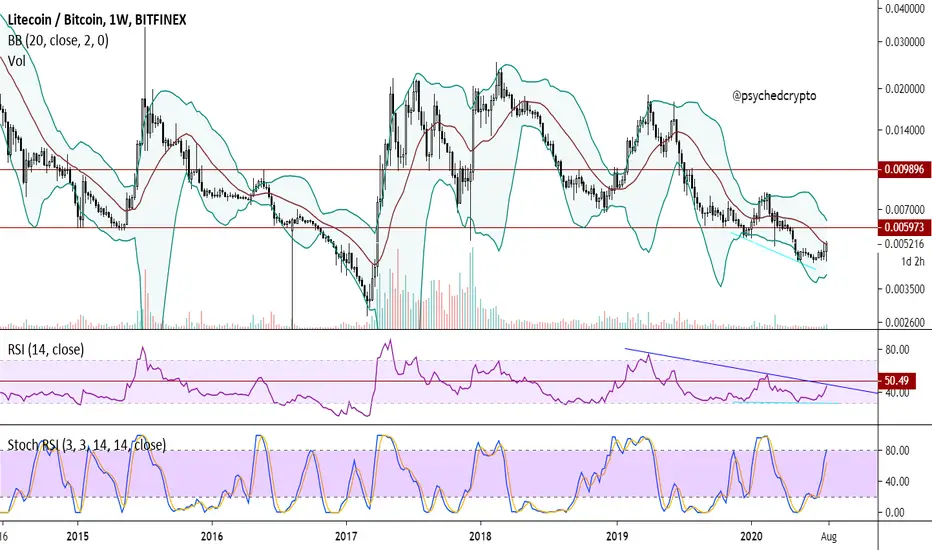
Task: Click the 1d 2h countdown label
Action: pos(912,261)
